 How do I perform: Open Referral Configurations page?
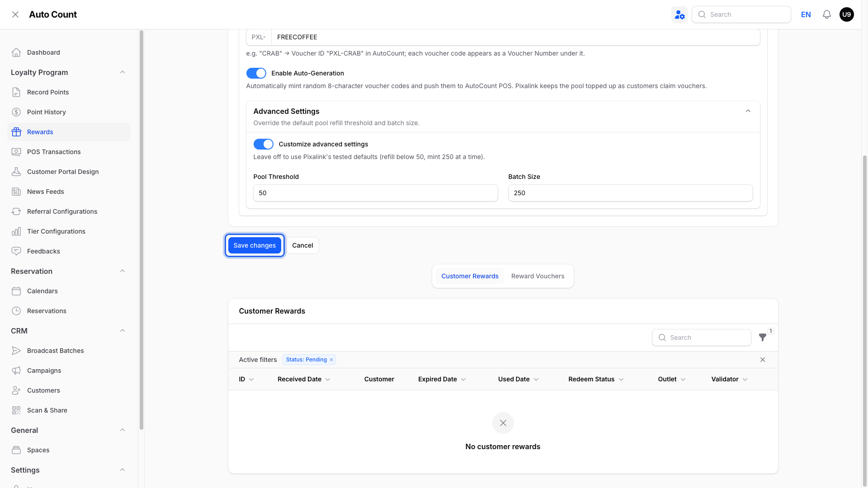[x=69, y=211]
